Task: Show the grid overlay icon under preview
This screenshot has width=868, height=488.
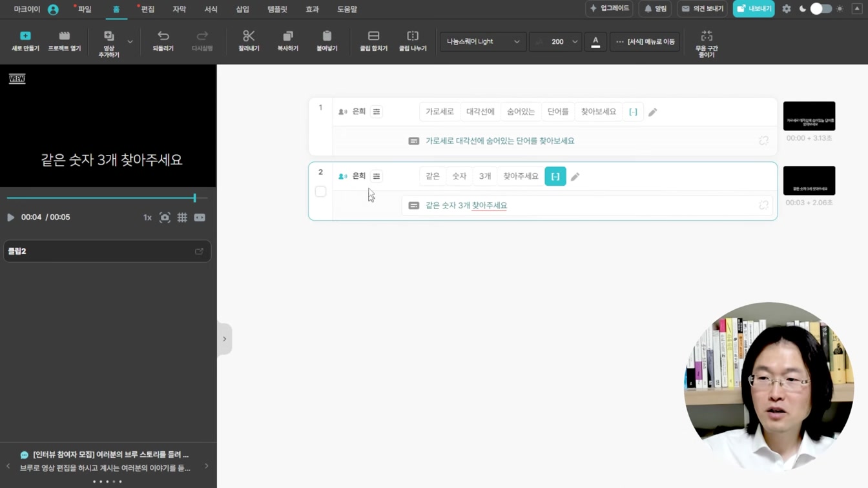Action: (182, 218)
